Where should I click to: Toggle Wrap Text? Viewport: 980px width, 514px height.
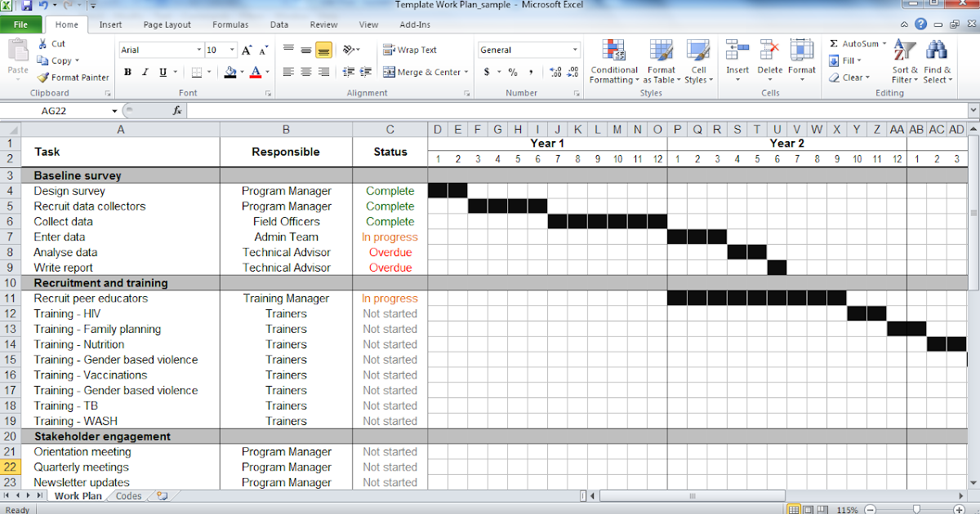(x=410, y=50)
